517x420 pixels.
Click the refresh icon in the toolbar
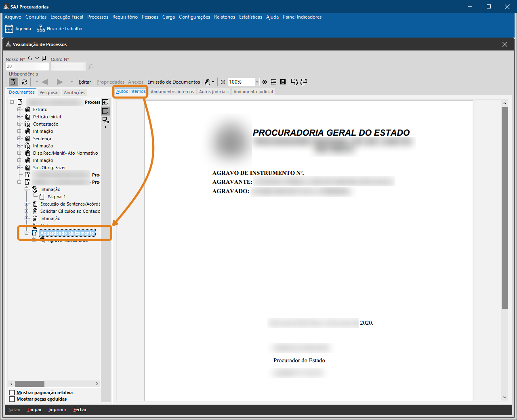coord(25,82)
